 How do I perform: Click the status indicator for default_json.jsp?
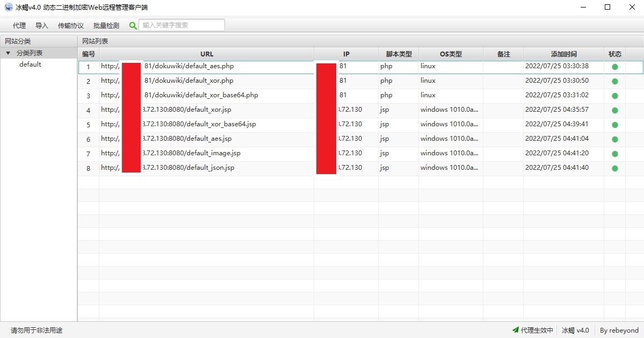615,168
